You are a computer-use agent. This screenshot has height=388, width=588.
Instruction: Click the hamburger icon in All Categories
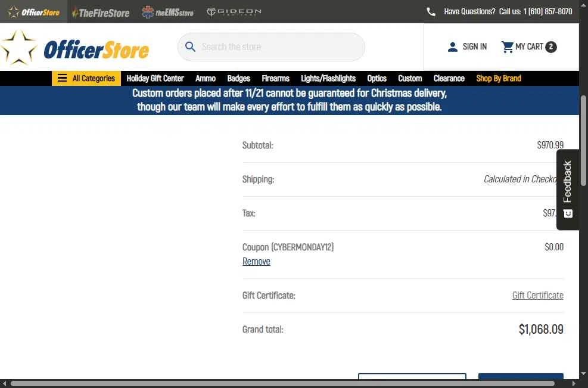point(62,78)
